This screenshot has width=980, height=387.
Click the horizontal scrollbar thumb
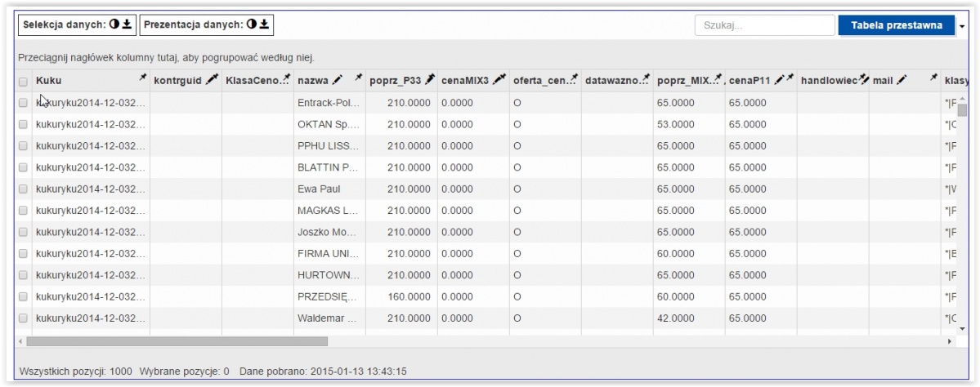click(x=177, y=341)
